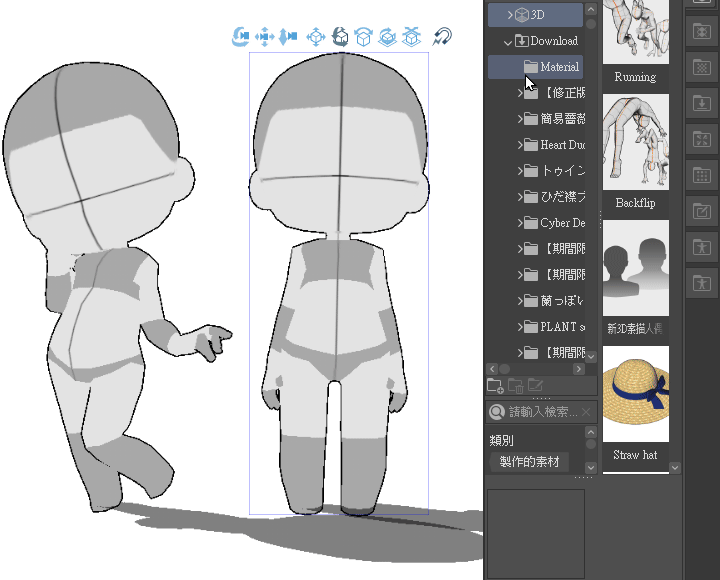Click the rename folder pencil icon
720x580 pixels.
pyautogui.click(x=535, y=386)
